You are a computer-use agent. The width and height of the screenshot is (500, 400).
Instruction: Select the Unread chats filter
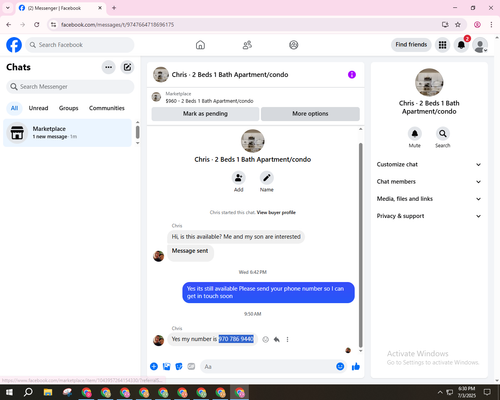coord(38,108)
